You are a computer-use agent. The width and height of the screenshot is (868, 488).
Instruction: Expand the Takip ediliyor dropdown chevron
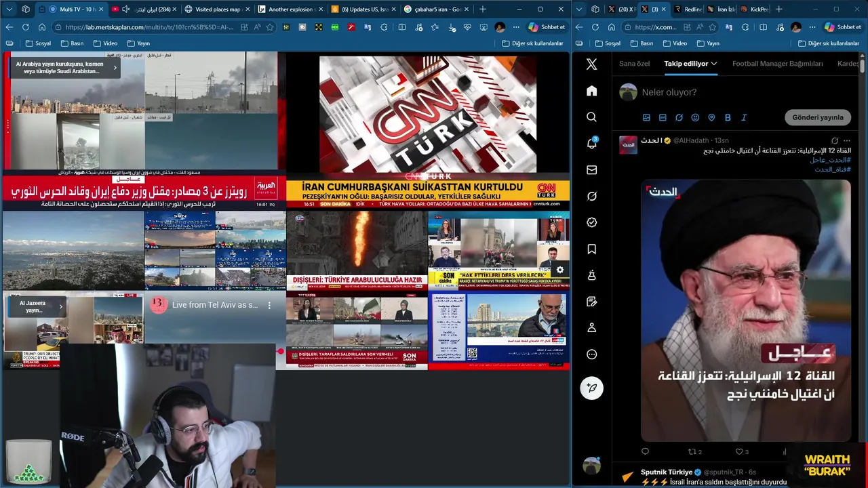(714, 64)
